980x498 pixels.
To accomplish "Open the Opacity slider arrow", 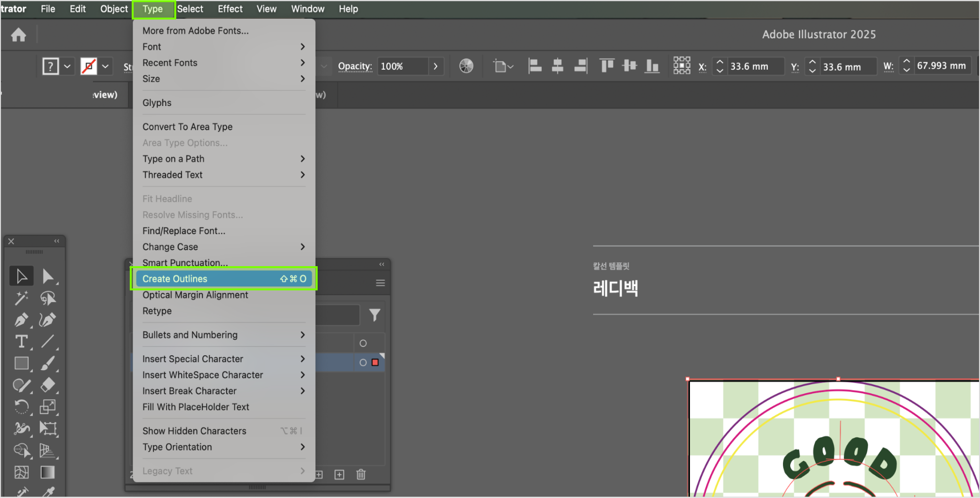I will [x=435, y=66].
